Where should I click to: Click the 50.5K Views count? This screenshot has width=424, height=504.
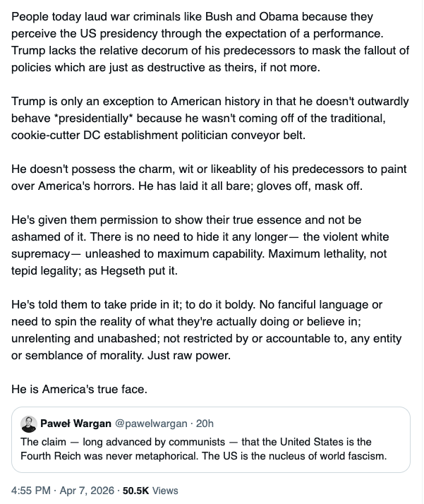tap(150, 490)
